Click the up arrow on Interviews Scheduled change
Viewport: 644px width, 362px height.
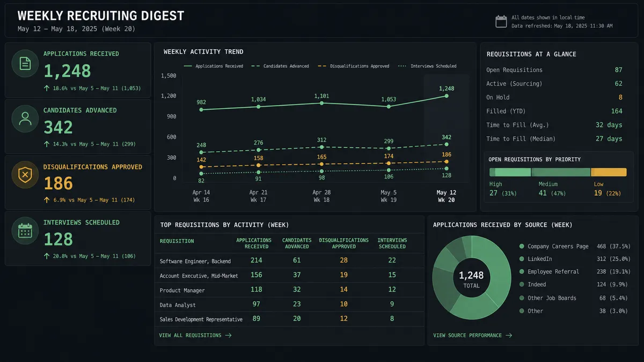pos(47,256)
